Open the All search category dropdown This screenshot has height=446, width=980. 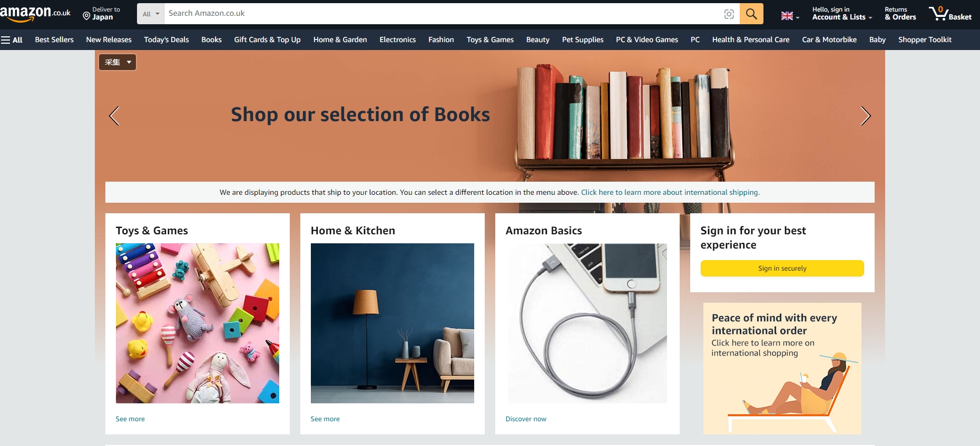(x=151, y=14)
